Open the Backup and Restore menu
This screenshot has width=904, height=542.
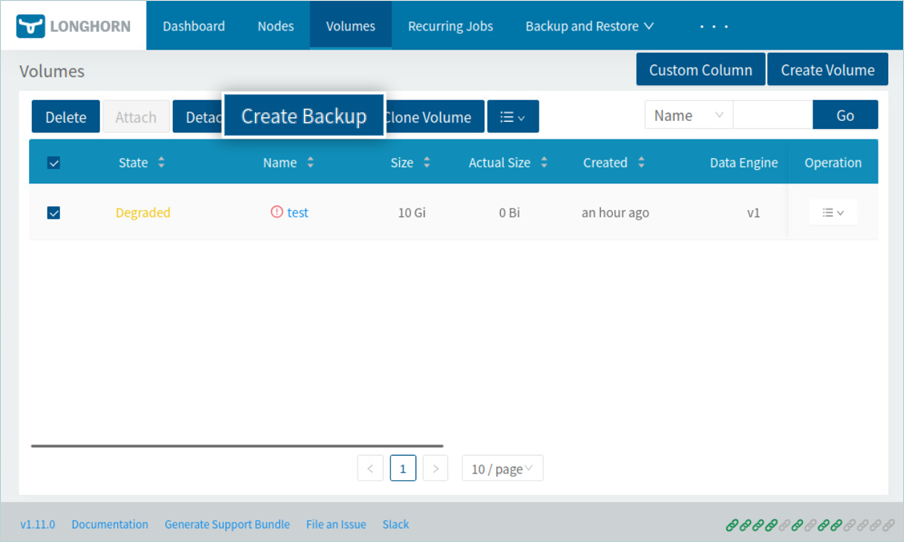[589, 26]
